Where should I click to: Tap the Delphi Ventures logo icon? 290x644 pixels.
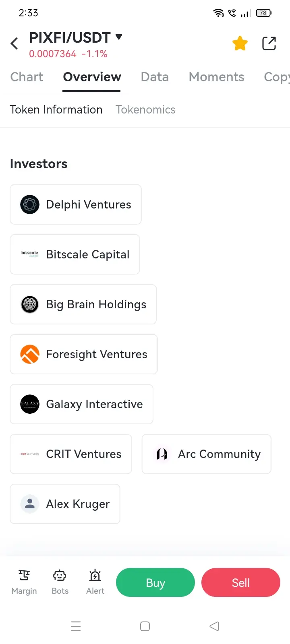pyautogui.click(x=30, y=204)
